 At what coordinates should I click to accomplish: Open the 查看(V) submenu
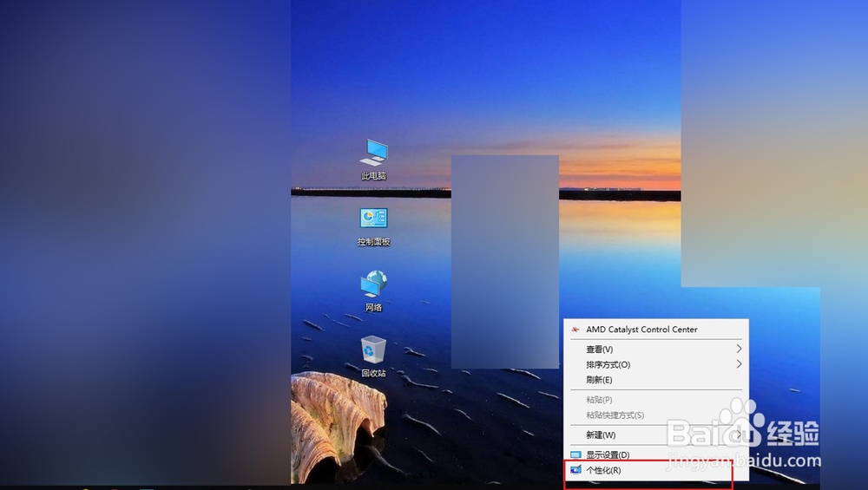[656, 349]
